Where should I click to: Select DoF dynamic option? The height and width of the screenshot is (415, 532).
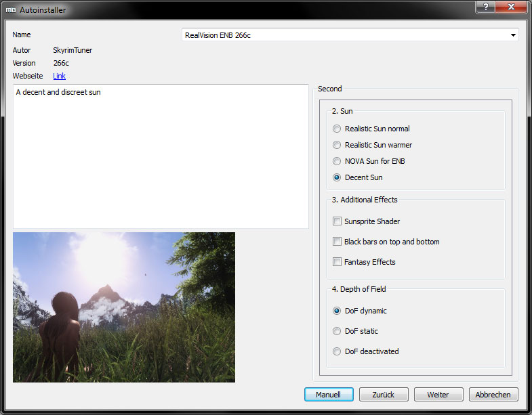tap(337, 311)
